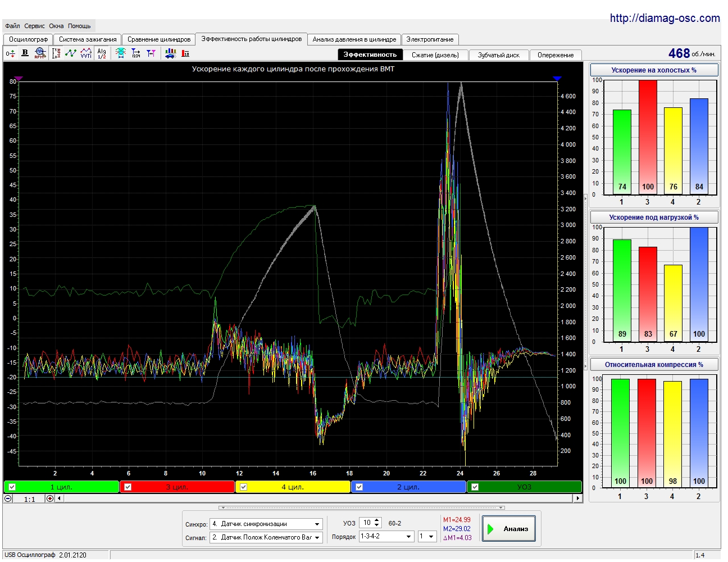Switch to the Электропитание tab
Viewport: 728px width, 562px height.
pos(430,39)
